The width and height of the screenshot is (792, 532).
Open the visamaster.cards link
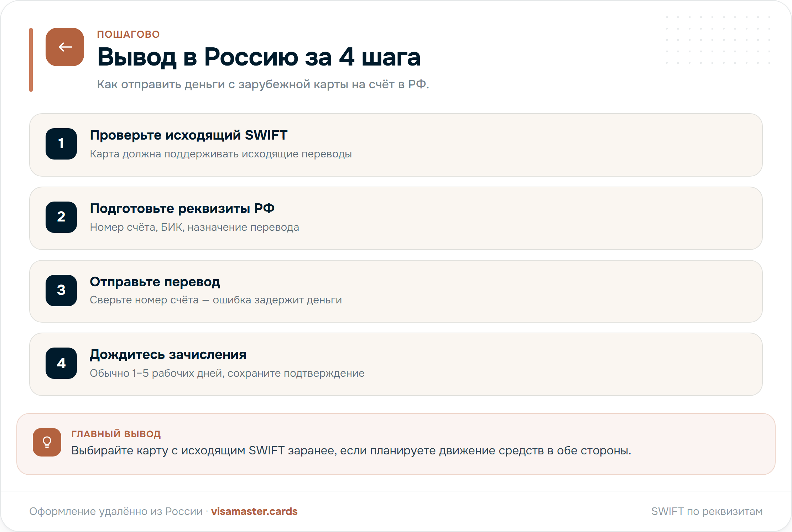[x=254, y=511]
